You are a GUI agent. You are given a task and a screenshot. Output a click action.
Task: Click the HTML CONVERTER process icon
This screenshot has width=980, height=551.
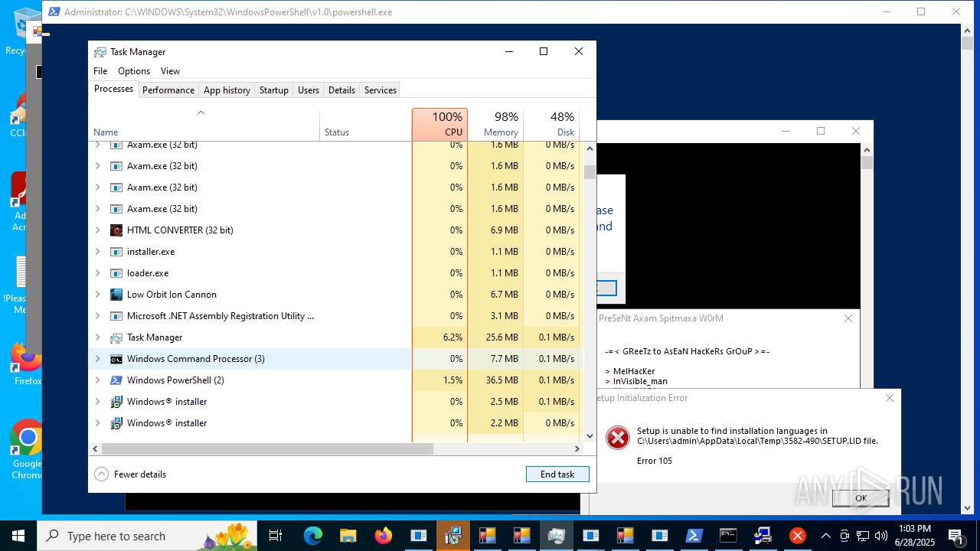(116, 230)
